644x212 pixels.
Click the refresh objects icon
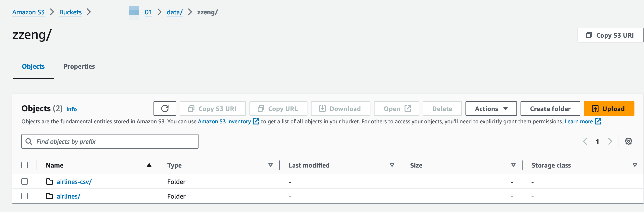click(x=165, y=109)
